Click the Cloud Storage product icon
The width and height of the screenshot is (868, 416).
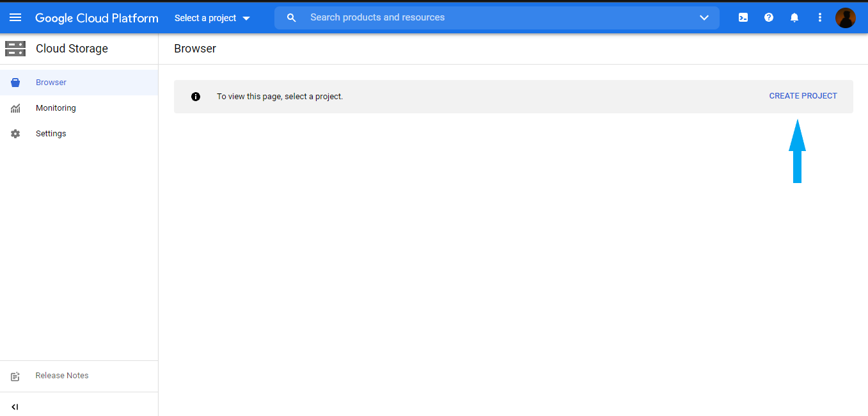point(15,49)
